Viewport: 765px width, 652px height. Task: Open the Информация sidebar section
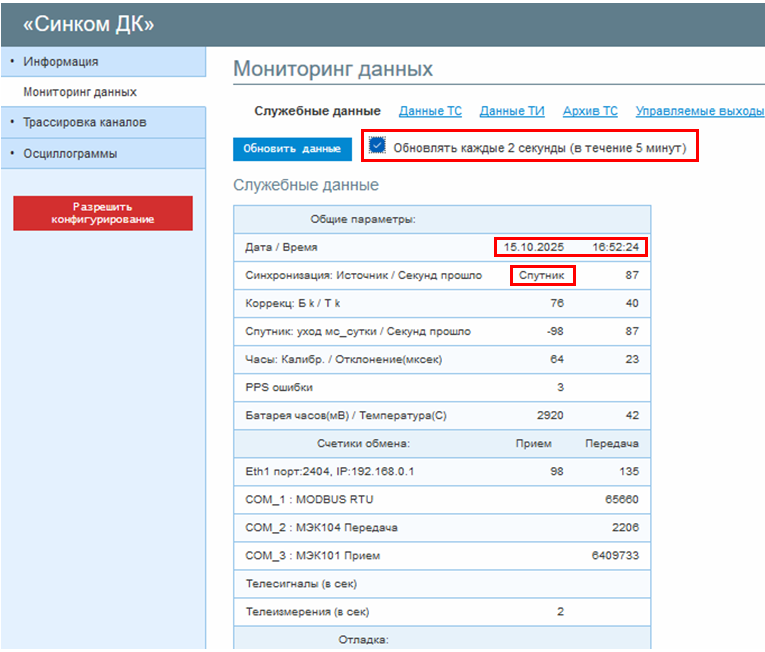tap(61, 61)
